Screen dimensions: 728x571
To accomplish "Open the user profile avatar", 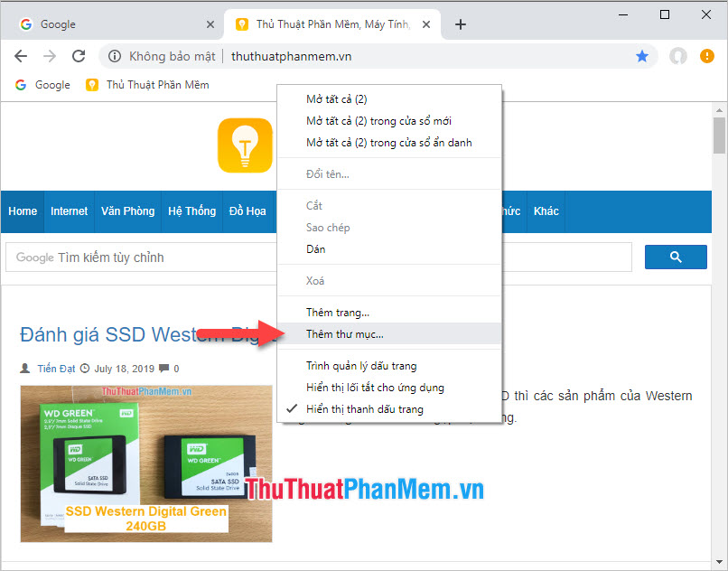I will pos(677,56).
